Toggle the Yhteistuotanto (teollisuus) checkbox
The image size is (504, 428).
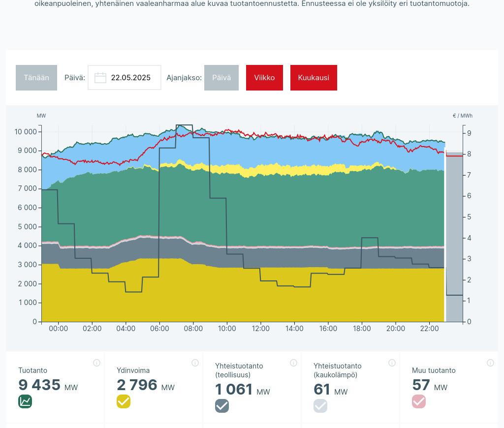point(222,406)
